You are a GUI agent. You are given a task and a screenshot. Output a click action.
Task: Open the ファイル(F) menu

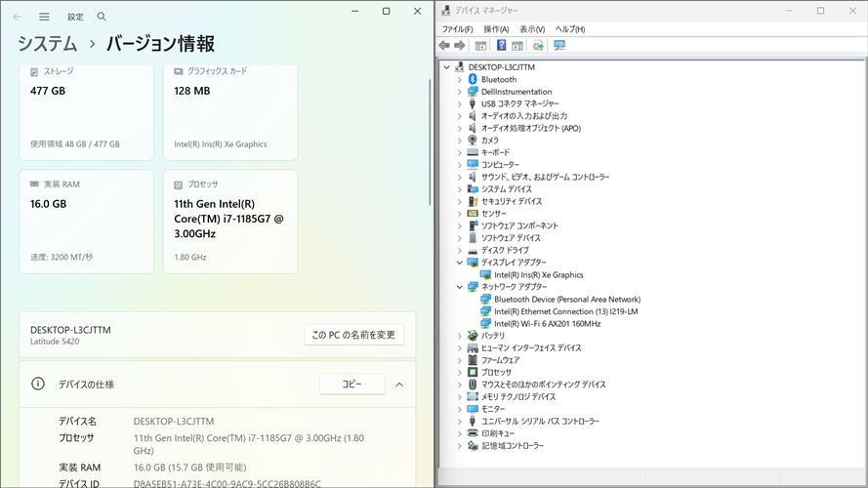[457, 29]
